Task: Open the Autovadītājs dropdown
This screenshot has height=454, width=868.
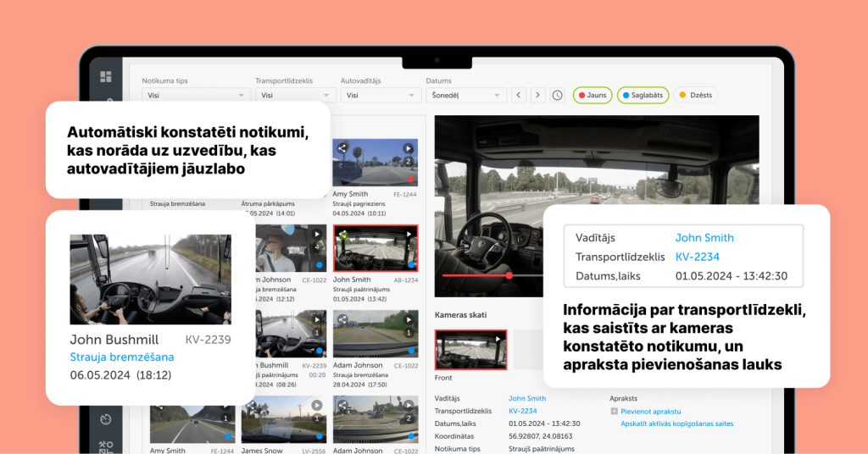Action: pyautogui.click(x=381, y=95)
